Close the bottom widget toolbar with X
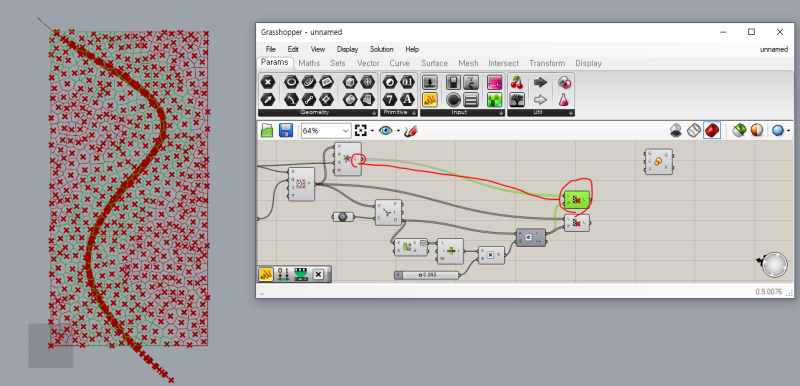 318,274
